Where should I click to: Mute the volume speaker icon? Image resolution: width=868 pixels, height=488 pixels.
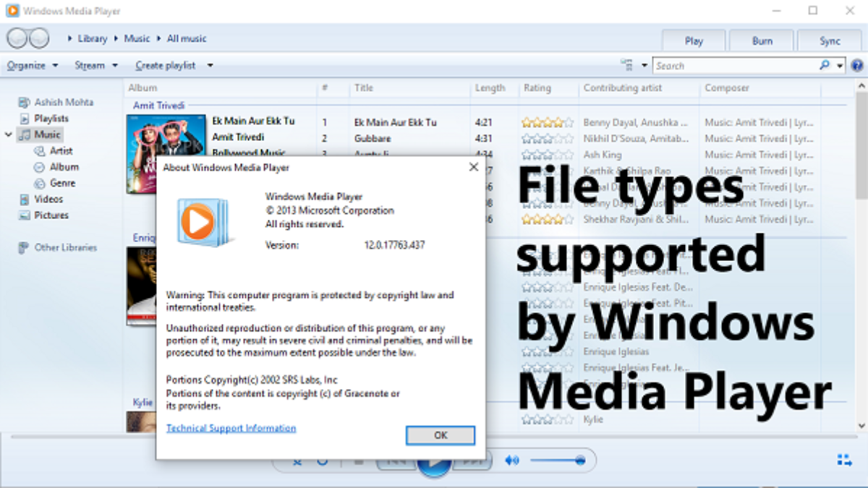tap(512, 461)
